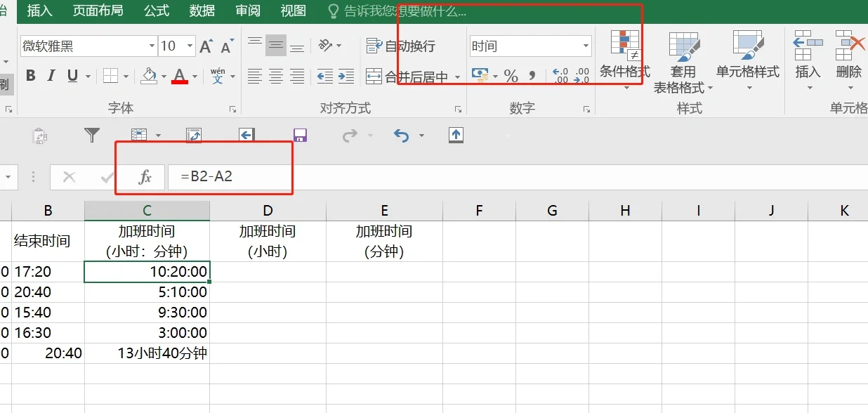Toggle Underline formatting
The image size is (868, 413).
click(72, 76)
